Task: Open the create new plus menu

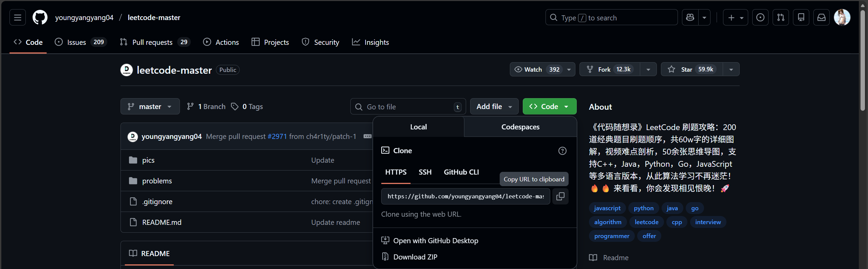Action: click(735, 17)
